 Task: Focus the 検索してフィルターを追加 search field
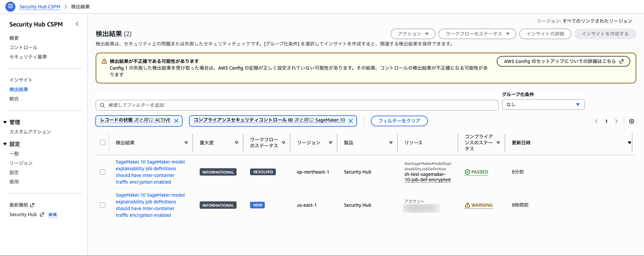pos(297,105)
